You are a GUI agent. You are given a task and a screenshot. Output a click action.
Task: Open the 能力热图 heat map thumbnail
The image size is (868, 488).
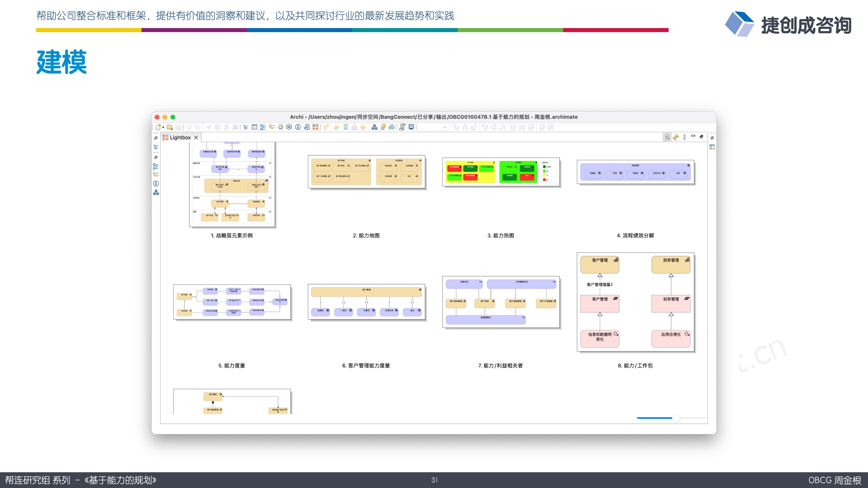501,172
